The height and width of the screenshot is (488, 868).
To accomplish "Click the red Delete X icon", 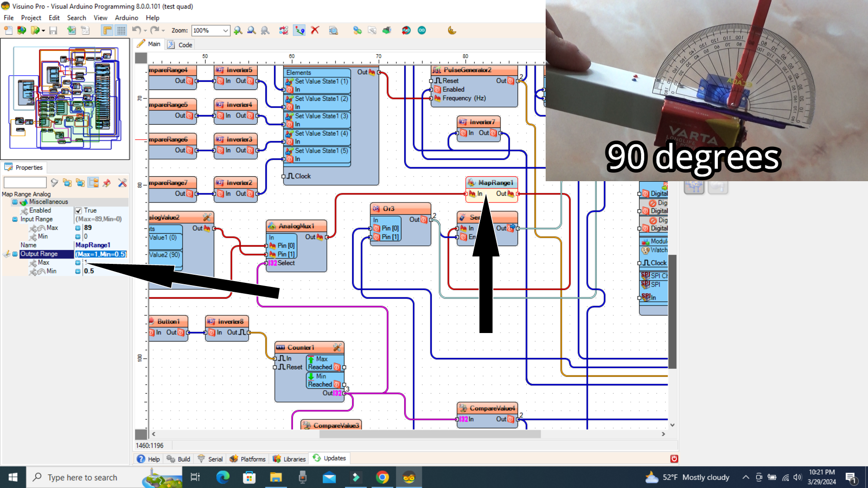I will (x=315, y=30).
